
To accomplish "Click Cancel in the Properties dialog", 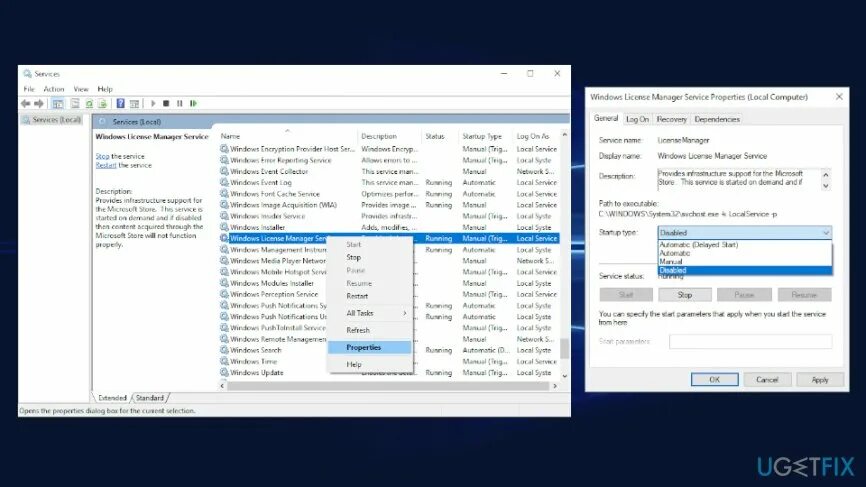I will [767, 379].
